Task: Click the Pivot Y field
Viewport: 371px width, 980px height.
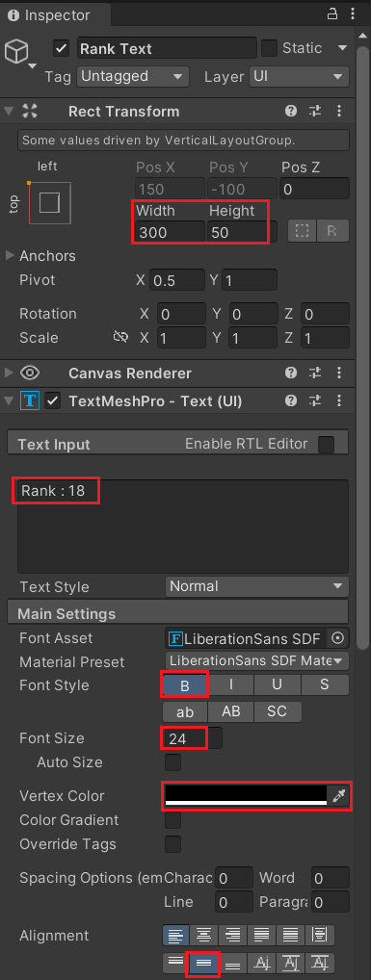Action: (249, 280)
